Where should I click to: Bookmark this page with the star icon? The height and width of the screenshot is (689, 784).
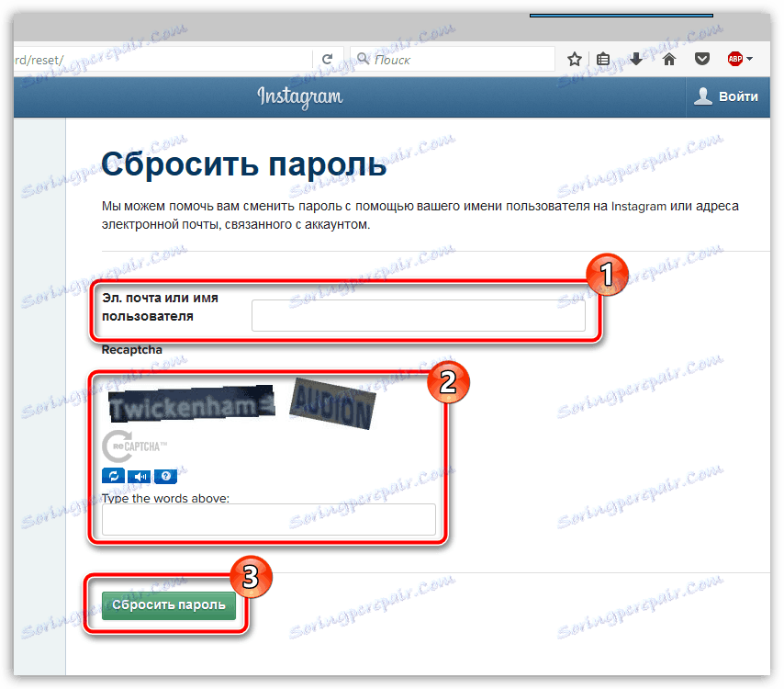point(575,60)
